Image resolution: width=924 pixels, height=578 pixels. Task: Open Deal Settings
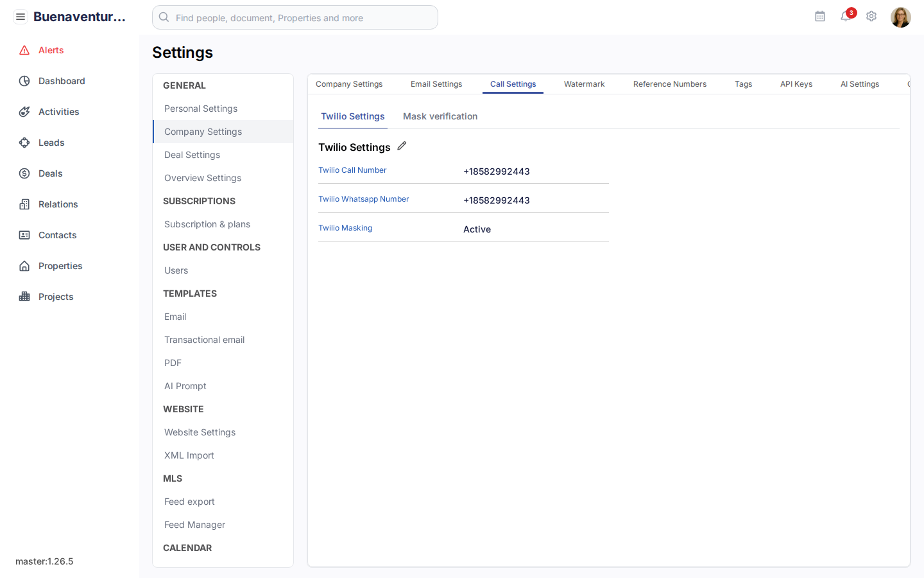pyautogui.click(x=223, y=155)
